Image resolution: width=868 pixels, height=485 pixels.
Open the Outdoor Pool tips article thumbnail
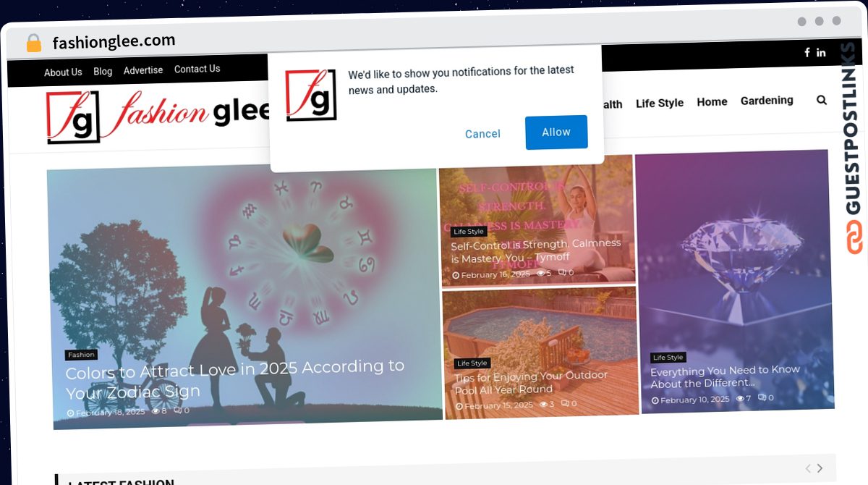(x=540, y=351)
